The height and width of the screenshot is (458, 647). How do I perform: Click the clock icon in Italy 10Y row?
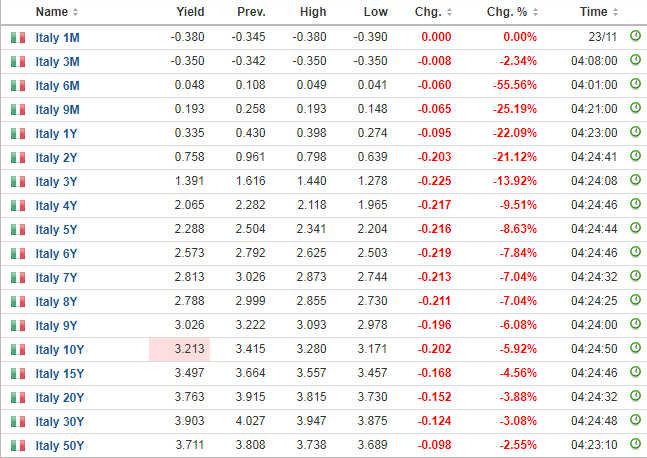pos(635,349)
